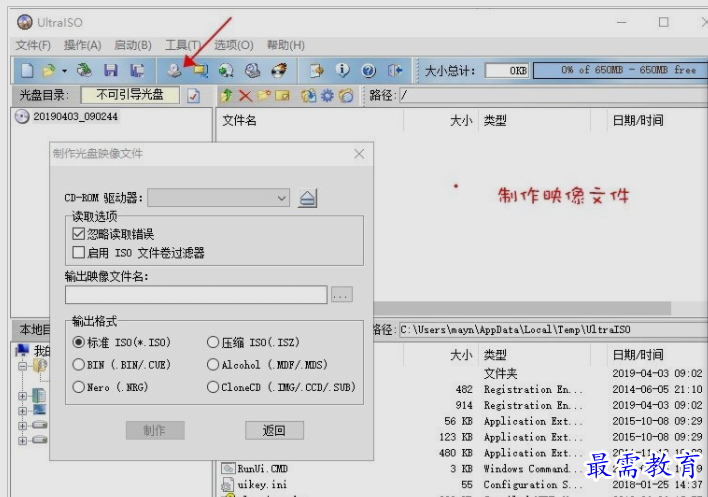The height and width of the screenshot is (497, 708).
Task: Click the local path field C:\Users\mayn\AppData
Action: [553, 330]
